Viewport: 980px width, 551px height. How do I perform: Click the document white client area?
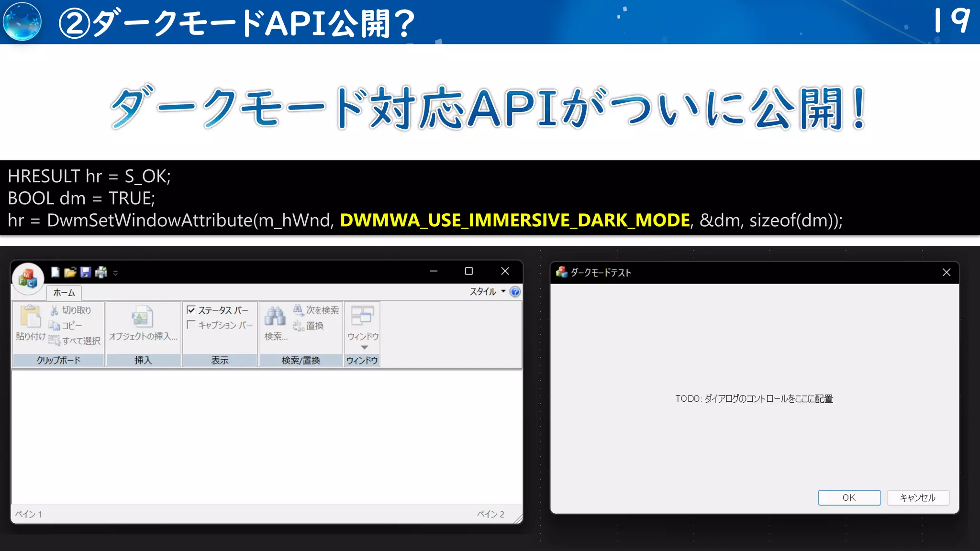[267, 437]
